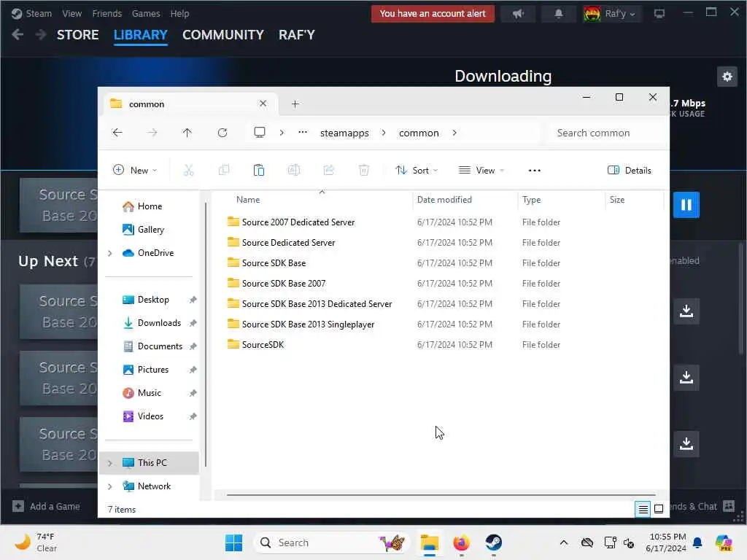Open Steam app from taskbar
The width and height of the screenshot is (747, 560).
493,542
